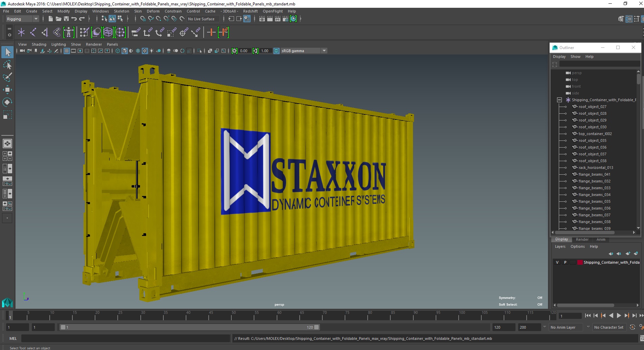Select flange_beams_041 in Outliner

point(594,174)
